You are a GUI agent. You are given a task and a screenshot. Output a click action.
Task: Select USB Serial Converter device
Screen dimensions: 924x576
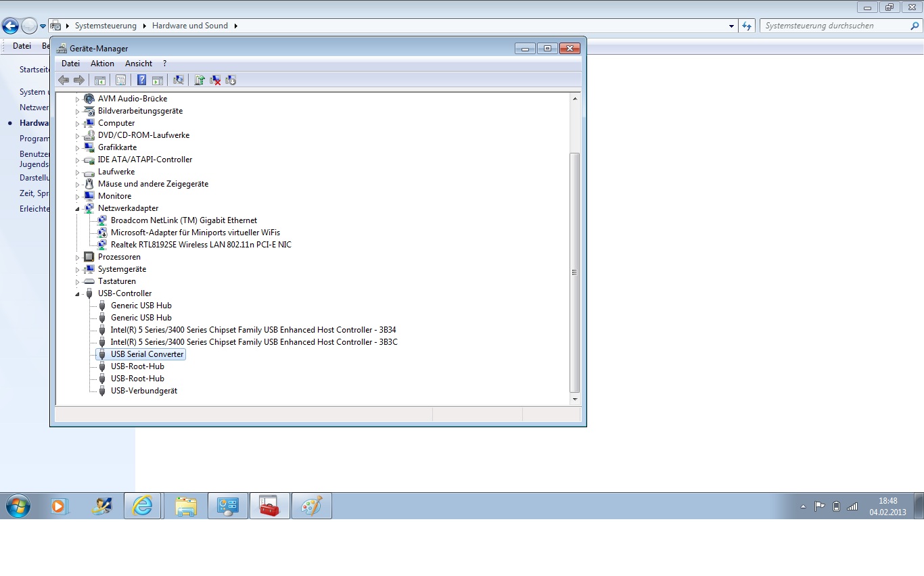point(147,354)
